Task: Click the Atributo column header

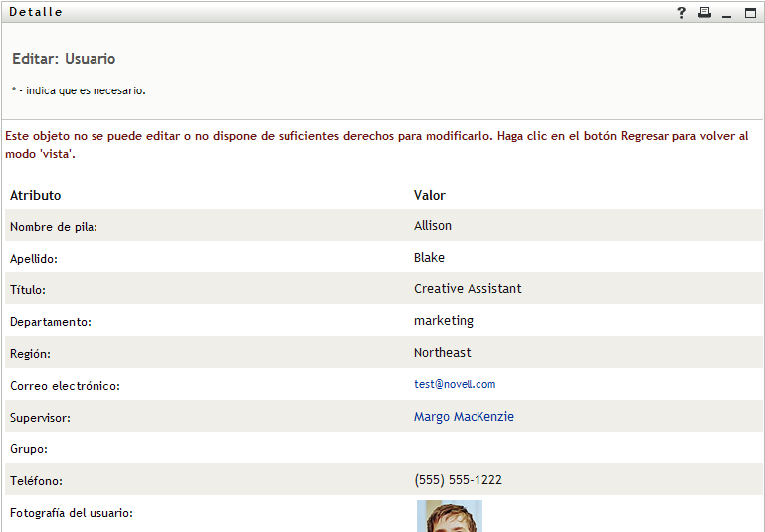Action: pyautogui.click(x=35, y=195)
